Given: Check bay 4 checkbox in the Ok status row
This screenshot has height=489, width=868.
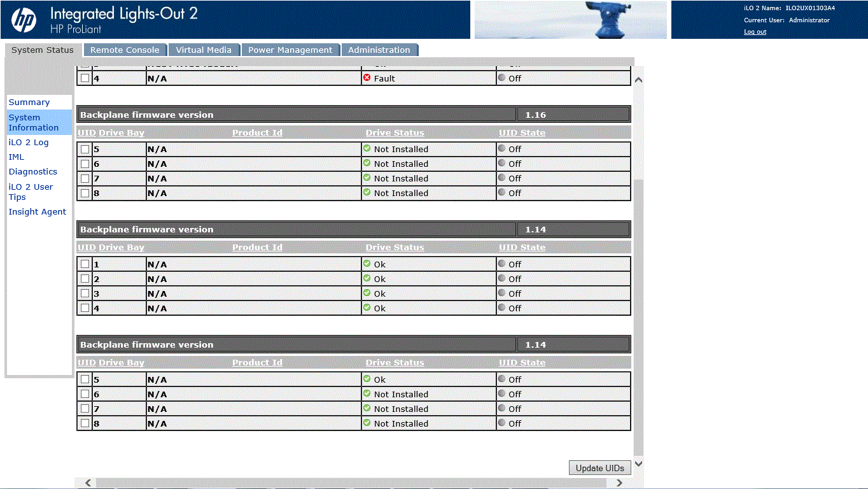Looking at the screenshot, I should 85,308.
